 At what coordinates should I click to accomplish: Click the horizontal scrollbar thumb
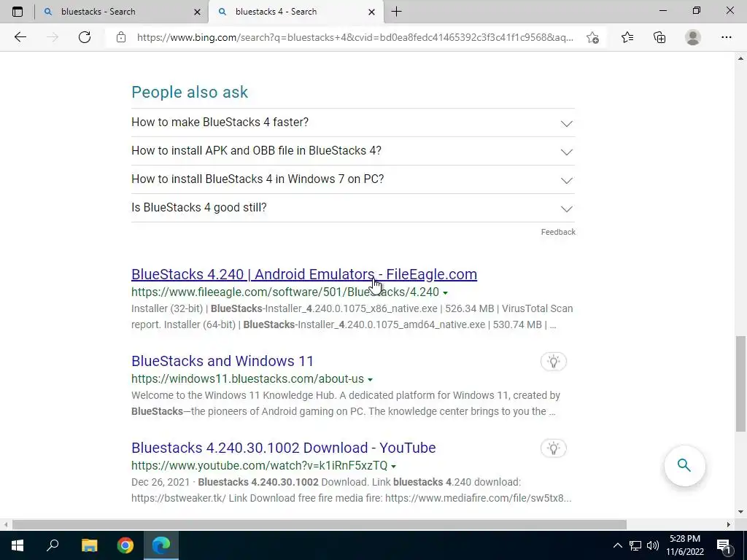(320, 524)
